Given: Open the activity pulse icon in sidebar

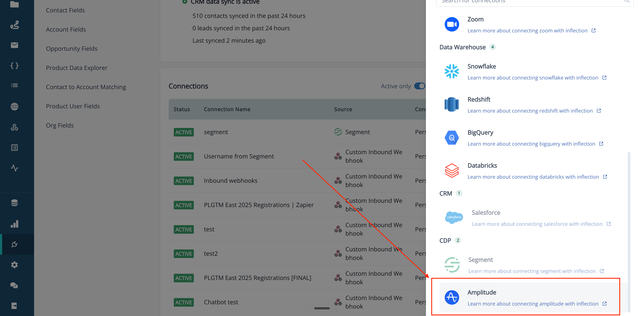Looking at the screenshot, I should 14,168.
